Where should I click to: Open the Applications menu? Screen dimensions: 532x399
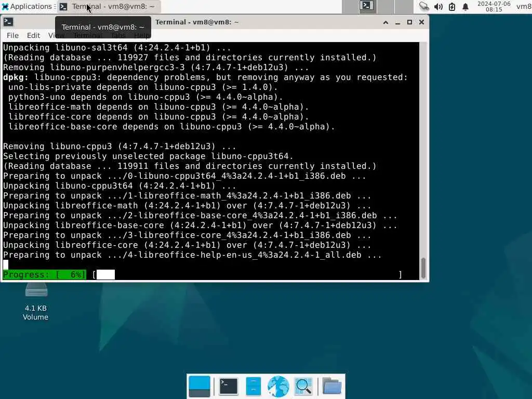tap(27, 6)
